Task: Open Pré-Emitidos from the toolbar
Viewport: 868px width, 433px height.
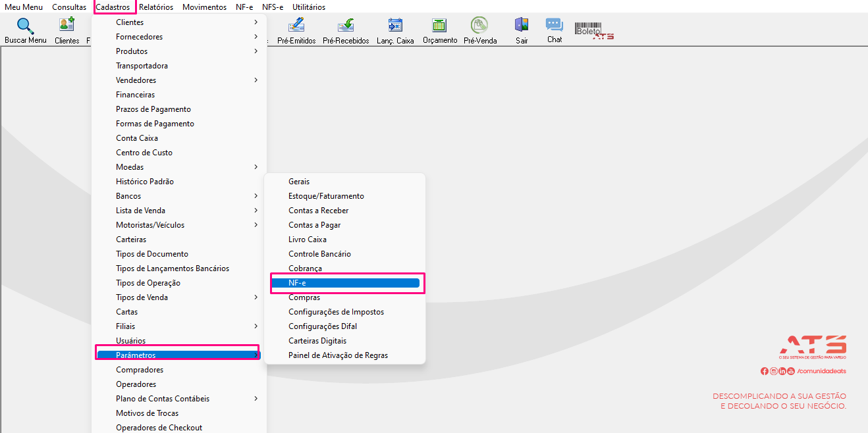Action: (x=296, y=26)
